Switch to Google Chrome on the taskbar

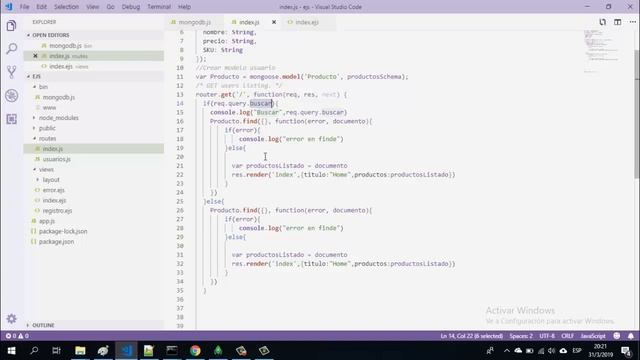[195, 351]
